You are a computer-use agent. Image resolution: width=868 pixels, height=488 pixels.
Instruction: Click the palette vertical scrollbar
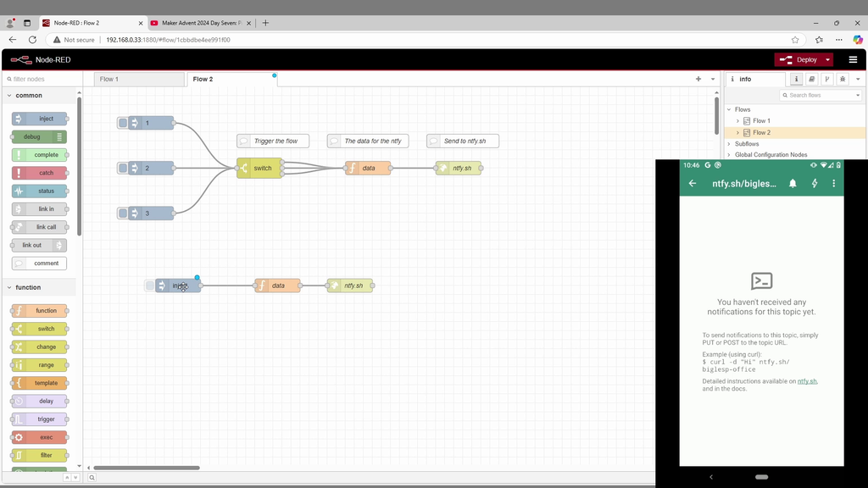pos(79,166)
